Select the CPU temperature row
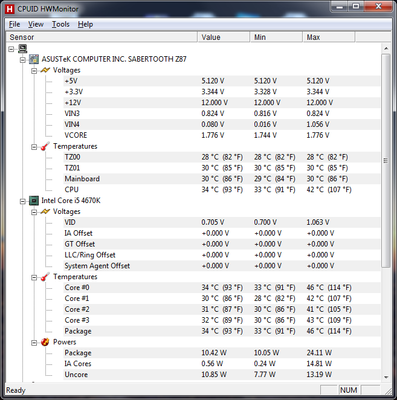 point(222,190)
